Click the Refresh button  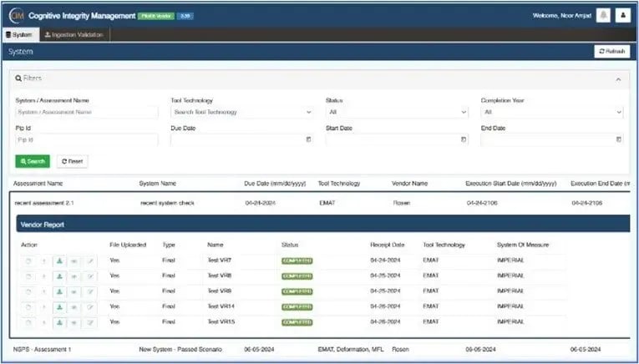click(x=611, y=52)
